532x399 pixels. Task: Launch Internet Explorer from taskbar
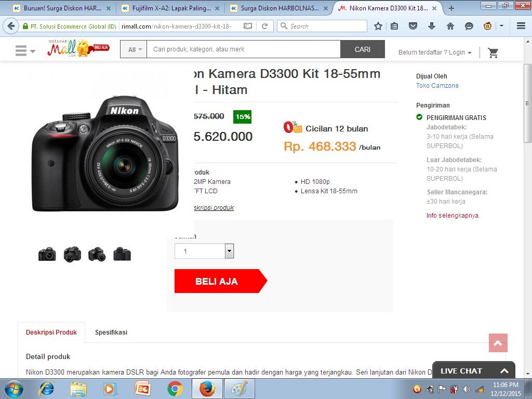(46, 389)
